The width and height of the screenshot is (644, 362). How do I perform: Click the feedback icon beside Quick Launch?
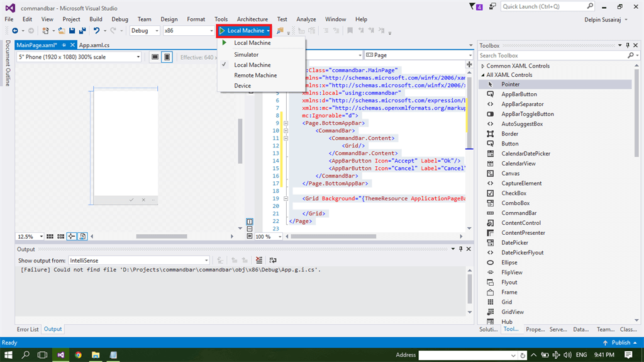point(492,6)
